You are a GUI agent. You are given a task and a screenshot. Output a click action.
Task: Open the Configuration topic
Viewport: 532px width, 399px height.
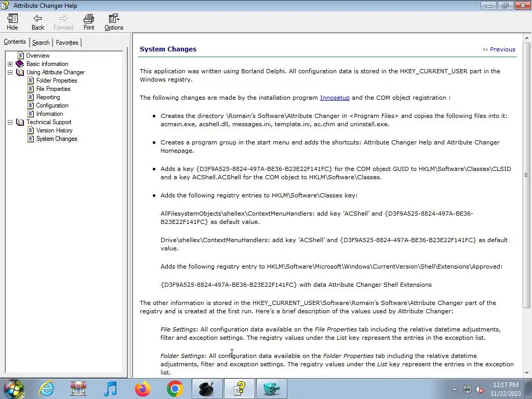pyautogui.click(x=52, y=105)
